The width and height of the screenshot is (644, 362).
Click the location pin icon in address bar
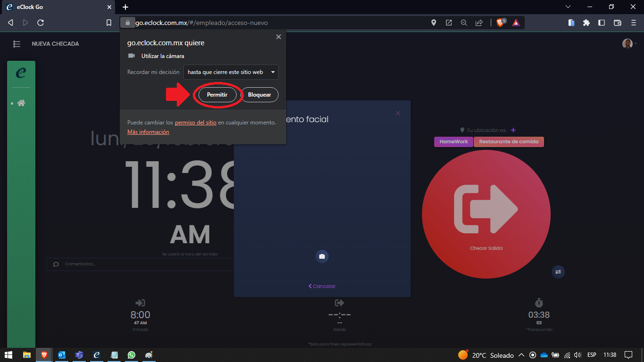pyautogui.click(x=434, y=23)
